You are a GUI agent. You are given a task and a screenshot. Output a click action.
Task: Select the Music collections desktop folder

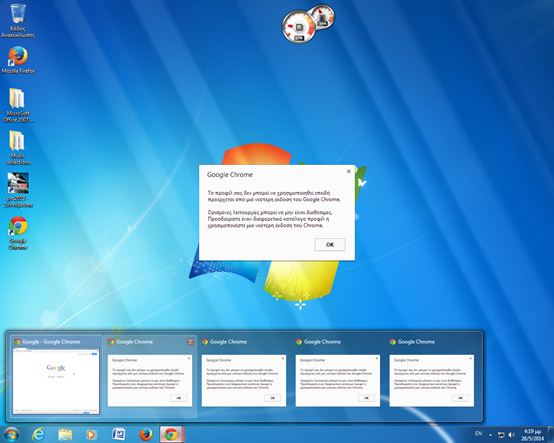(18, 147)
